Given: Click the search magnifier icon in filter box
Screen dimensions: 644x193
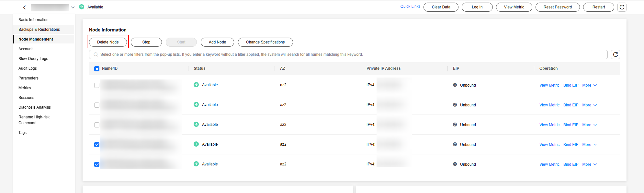Looking at the screenshot, I should pos(96,54).
